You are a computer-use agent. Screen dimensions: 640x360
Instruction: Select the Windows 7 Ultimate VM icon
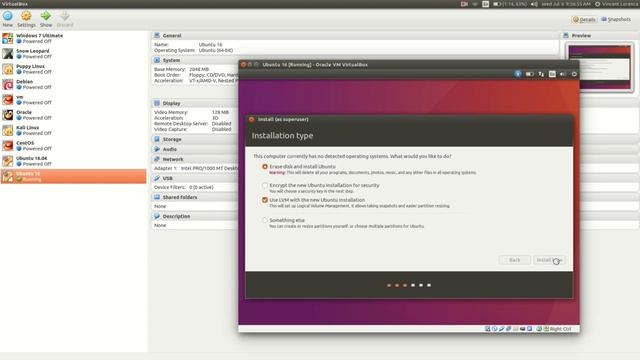coord(8,38)
